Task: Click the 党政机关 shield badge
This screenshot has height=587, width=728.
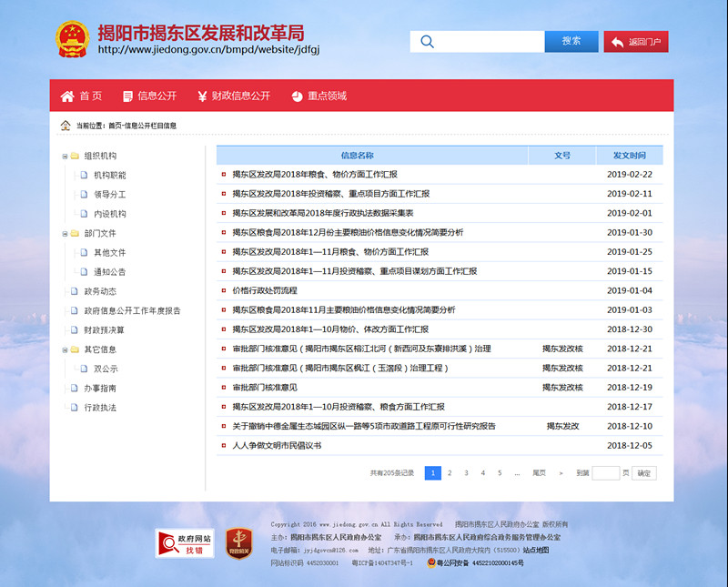Action: pos(239,543)
